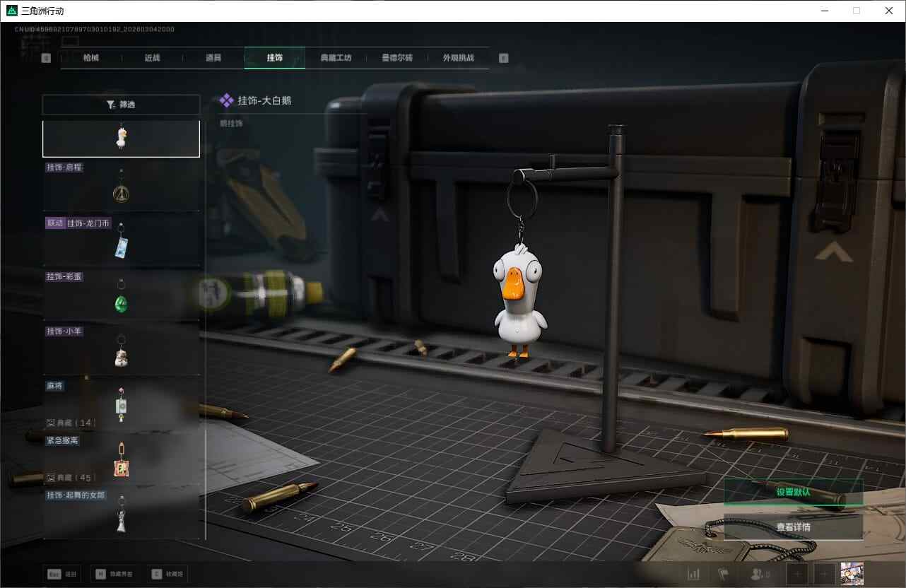This screenshot has width=906, height=588.
Task: Open the 典藏工坊 tab
Action: (336, 58)
